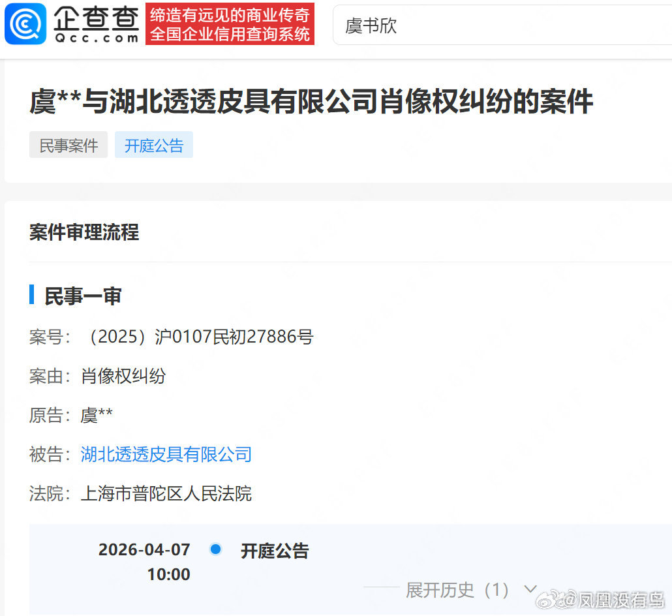Click the red 全国企业信用查询系统 banner
This screenshot has height=616, width=672.
tap(230, 24)
